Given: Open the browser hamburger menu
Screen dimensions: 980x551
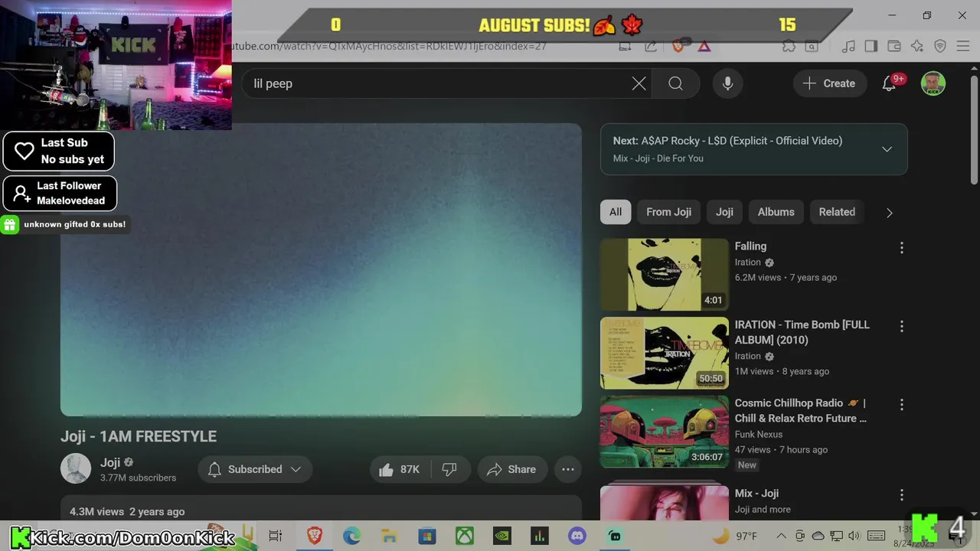Looking at the screenshot, I should (963, 46).
